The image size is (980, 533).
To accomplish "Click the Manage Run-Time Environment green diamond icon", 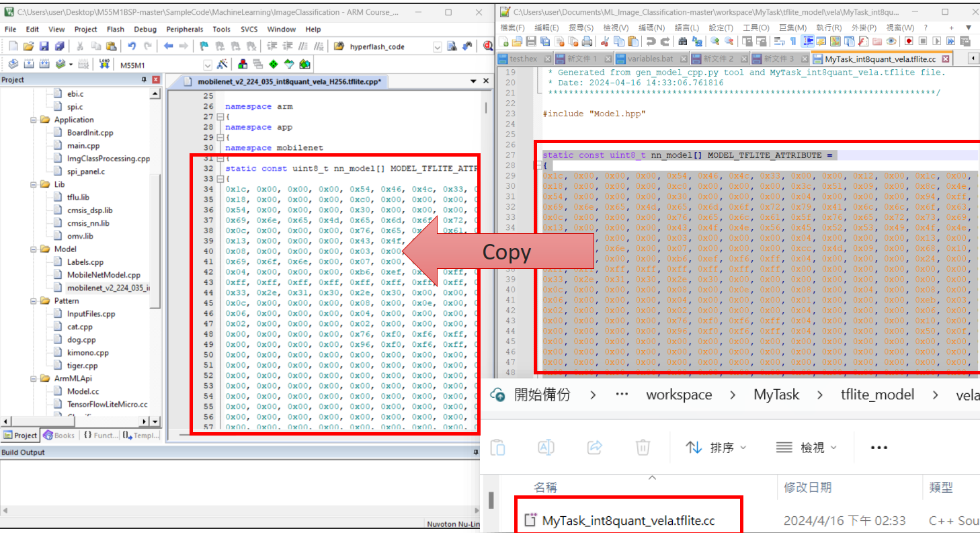I will tap(274, 65).
